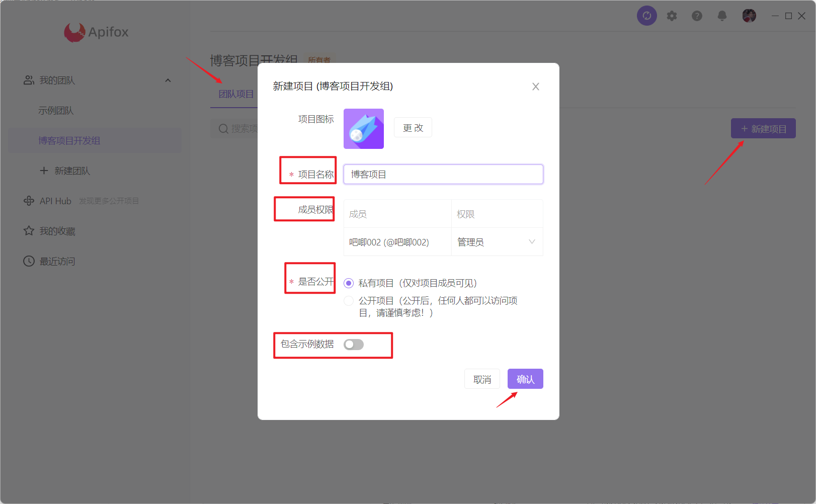The image size is (816, 504).
Task: Click the 项目名称 input field
Action: pyautogui.click(x=443, y=174)
